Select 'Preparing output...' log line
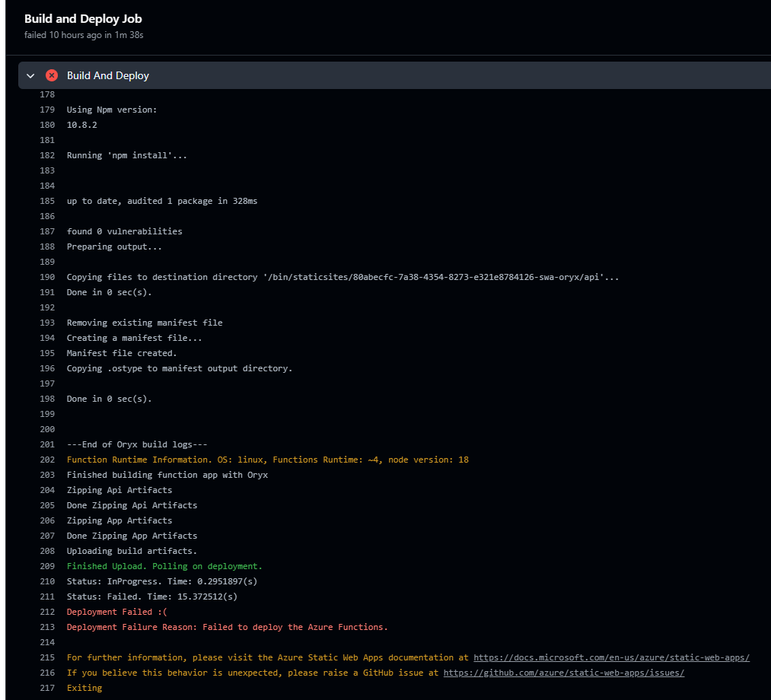771x700 pixels. point(114,247)
